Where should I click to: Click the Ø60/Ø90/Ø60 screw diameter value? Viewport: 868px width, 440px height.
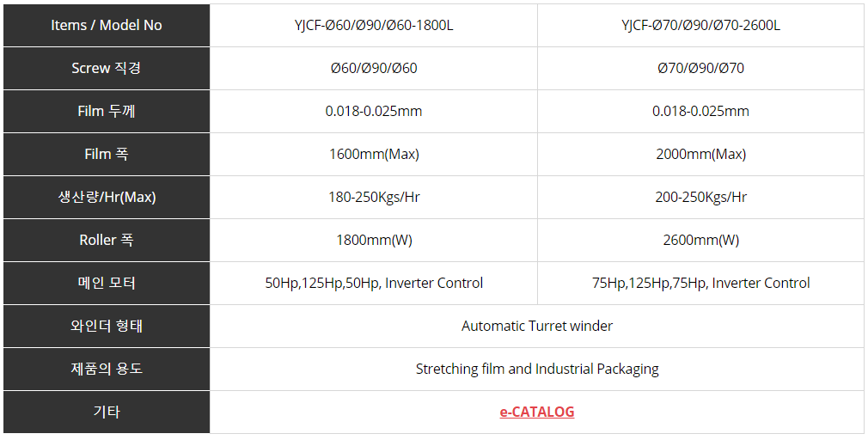pyautogui.click(x=374, y=68)
